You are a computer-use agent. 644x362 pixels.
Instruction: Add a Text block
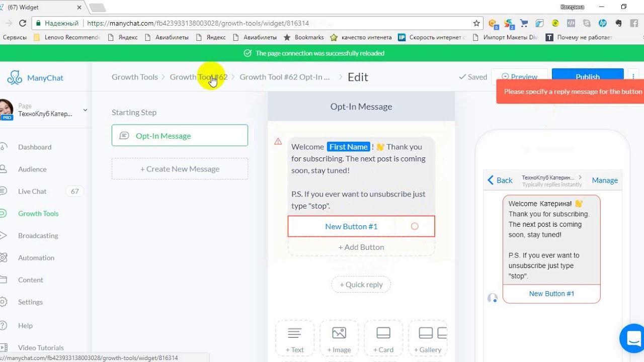click(x=294, y=339)
